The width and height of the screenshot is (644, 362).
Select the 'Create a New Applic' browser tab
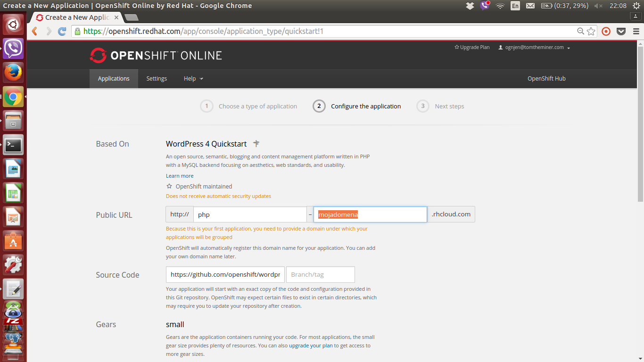(x=77, y=17)
